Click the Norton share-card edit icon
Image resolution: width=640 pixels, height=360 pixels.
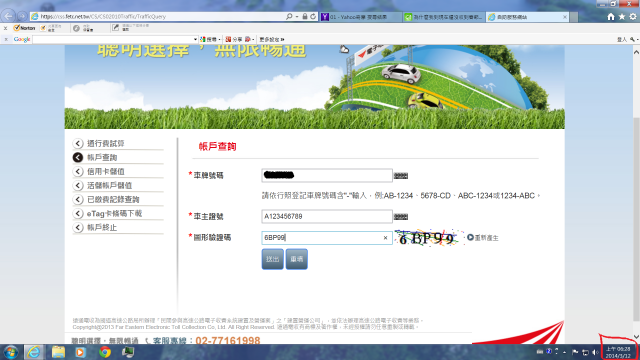[116, 27]
